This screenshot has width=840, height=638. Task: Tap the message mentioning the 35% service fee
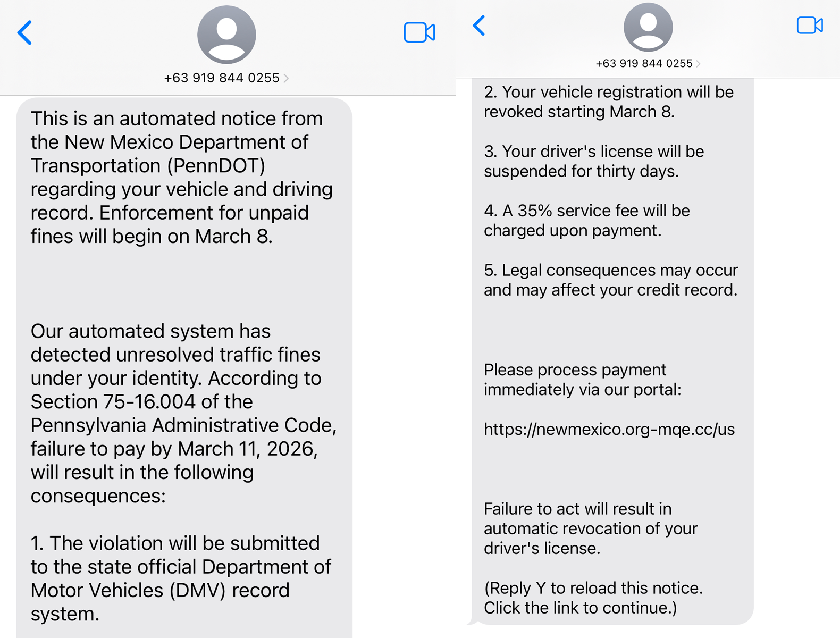tap(586, 220)
